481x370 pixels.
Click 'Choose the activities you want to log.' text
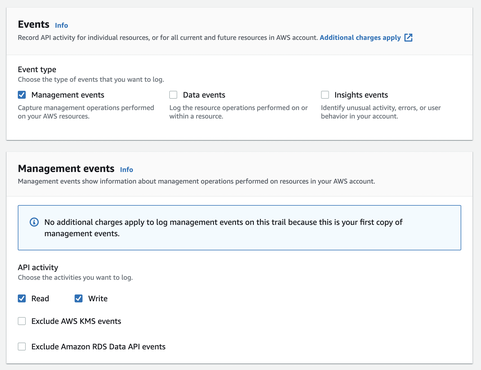click(x=75, y=277)
